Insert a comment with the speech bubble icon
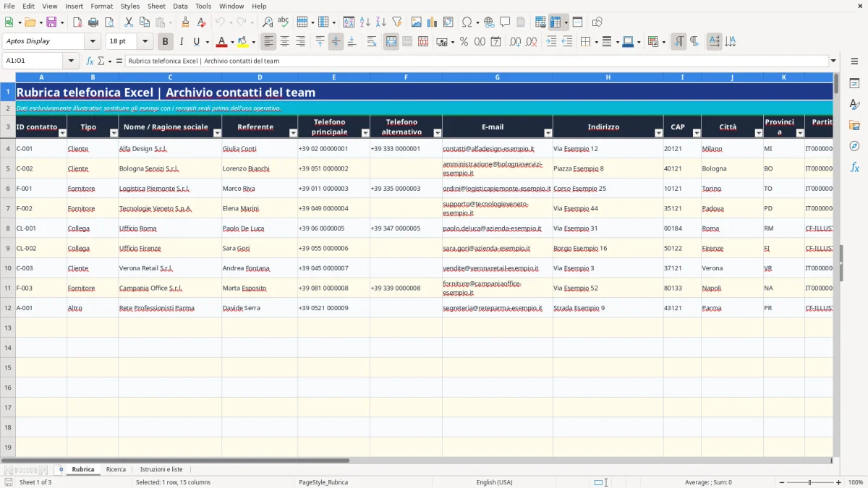 click(x=505, y=22)
